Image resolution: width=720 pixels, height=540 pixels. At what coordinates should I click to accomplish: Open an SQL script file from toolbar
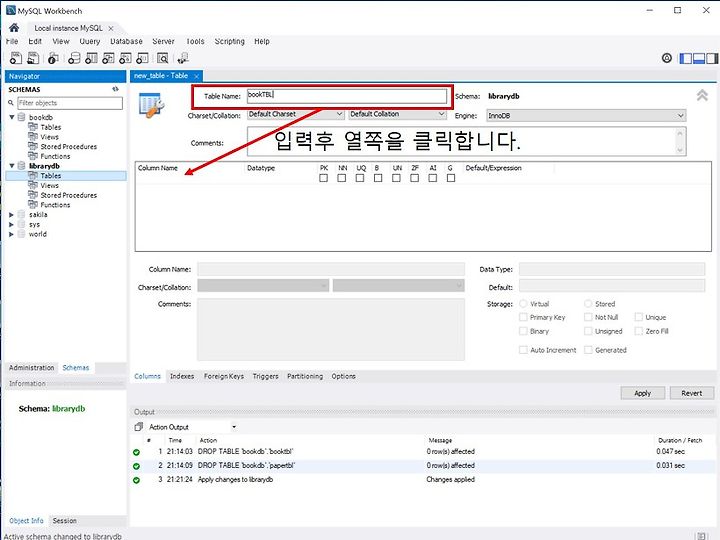point(33,58)
